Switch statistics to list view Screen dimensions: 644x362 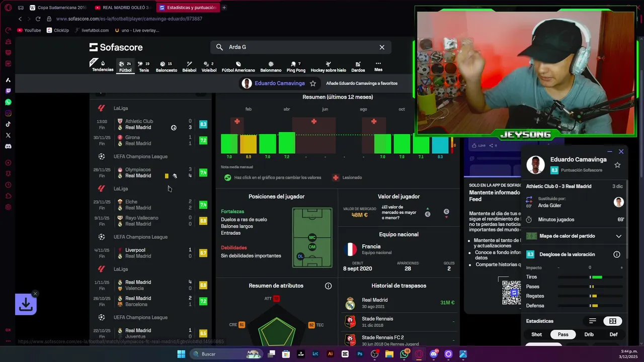(593, 321)
